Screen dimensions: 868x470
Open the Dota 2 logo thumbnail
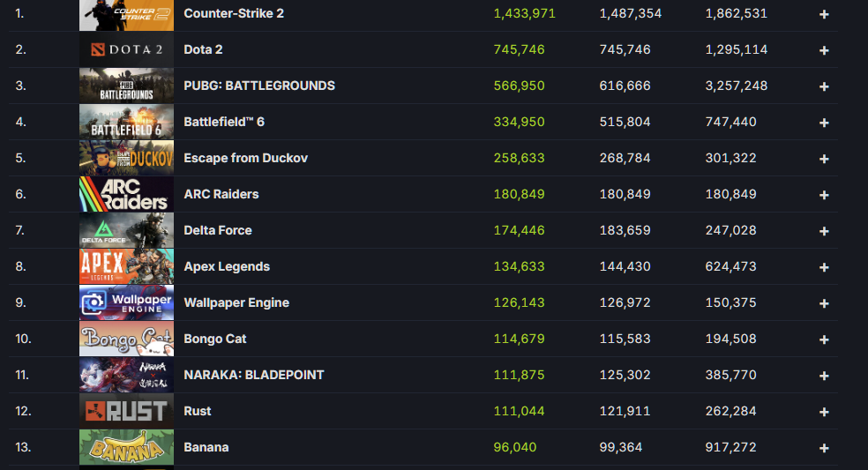point(126,49)
